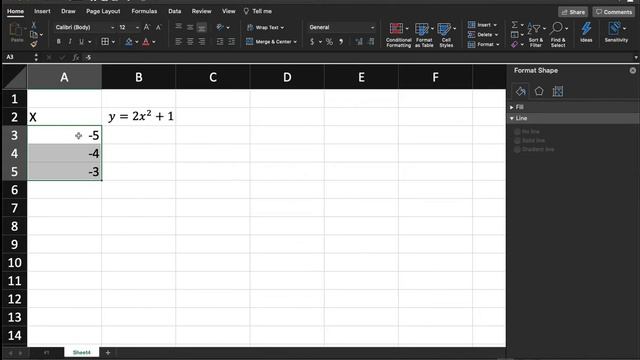Click the Ideas lightning icon
Screen dimensions: 640x360
tap(586, 32)
